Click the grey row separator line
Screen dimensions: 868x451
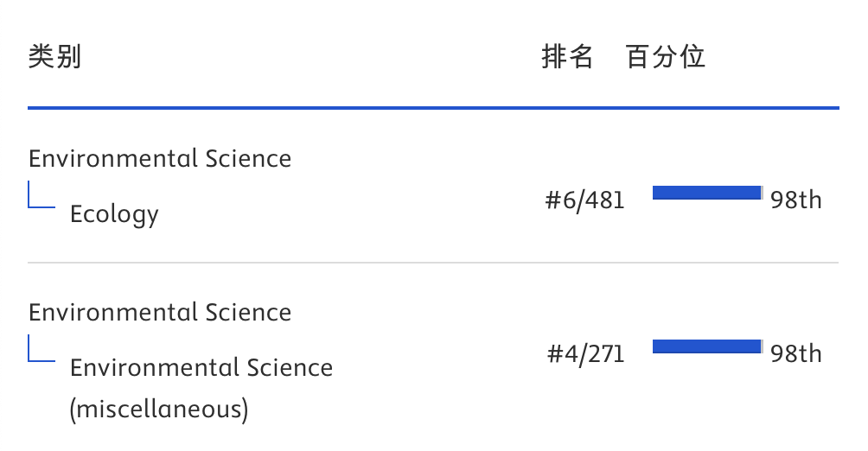pos(433,263)
